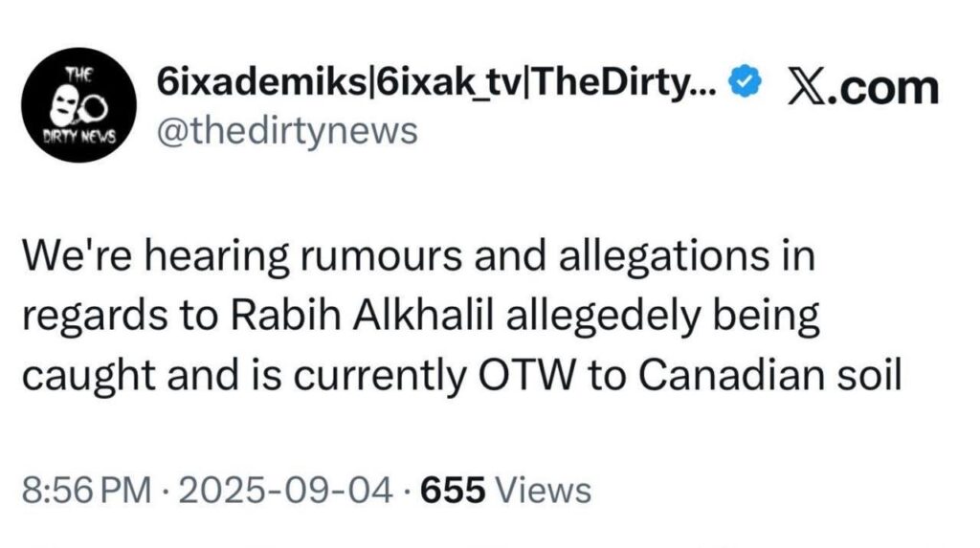The image size is (980, 548).
Task: Open the @thedirtynews handle link
Action: [287, 132]
